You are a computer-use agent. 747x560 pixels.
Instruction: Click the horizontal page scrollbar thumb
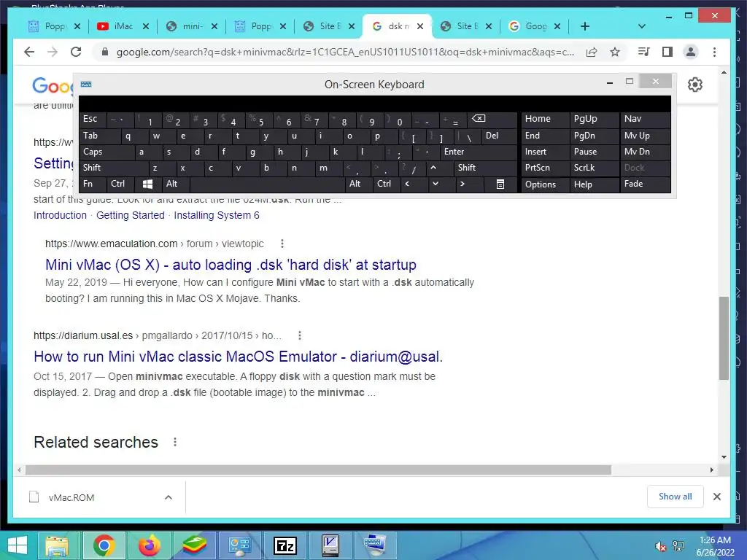click(x=318, y=470)
